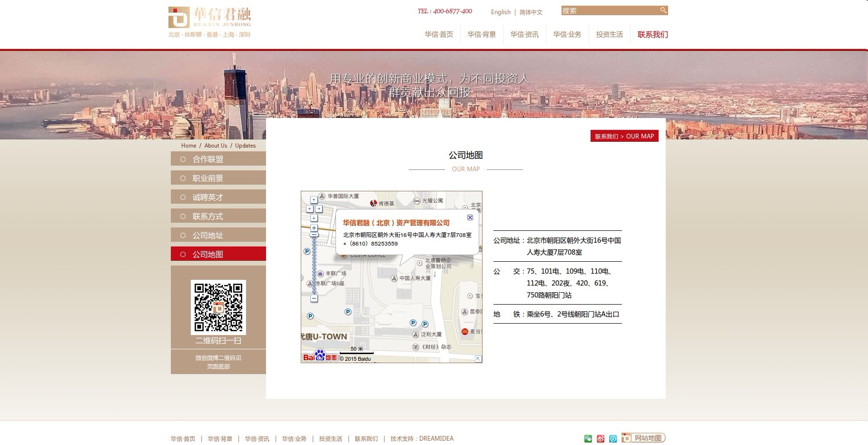Image resolution: width=868 pixels, height=445 pixels.
Task: Click 华普国际大厦 marker on map
Action: pyautogui.click(x=322, y=196)
